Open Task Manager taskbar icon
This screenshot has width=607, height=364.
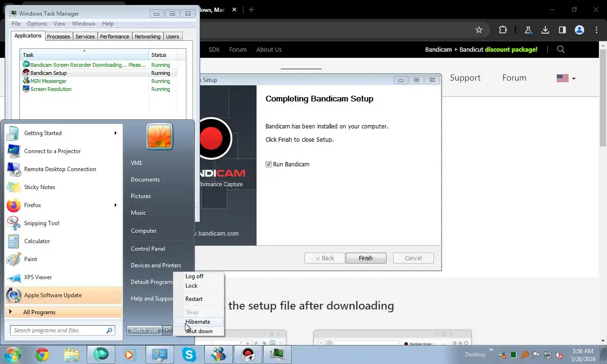(x=277, y=355)
